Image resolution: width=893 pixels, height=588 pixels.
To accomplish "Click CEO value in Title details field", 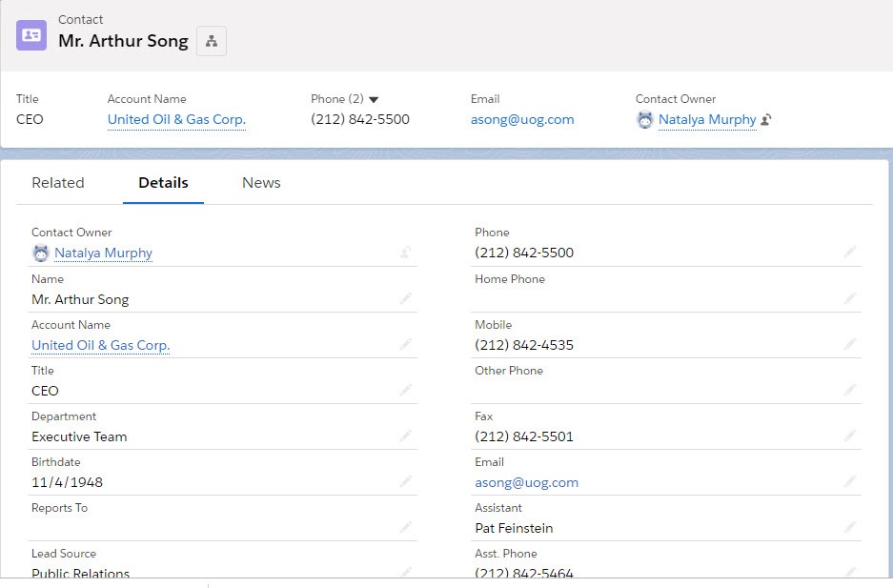I will click(45, 391).
